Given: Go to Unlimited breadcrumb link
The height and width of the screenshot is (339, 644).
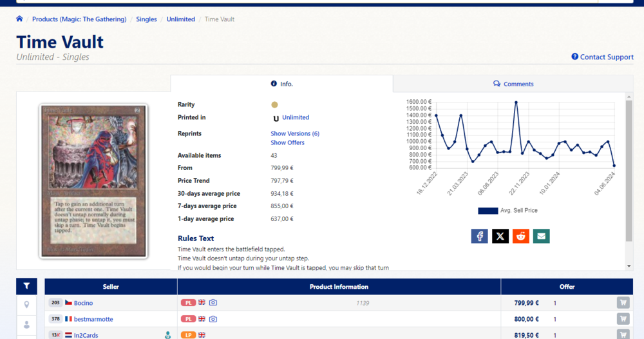Looking at the screenshot, I should 180,19.
